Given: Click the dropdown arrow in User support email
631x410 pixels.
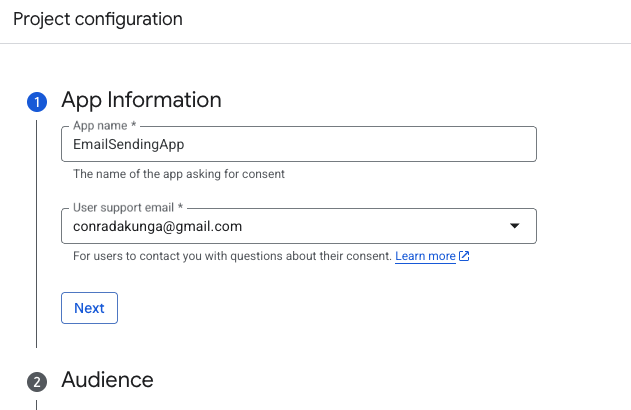Looking at the screenshot, I should point(515,226).
